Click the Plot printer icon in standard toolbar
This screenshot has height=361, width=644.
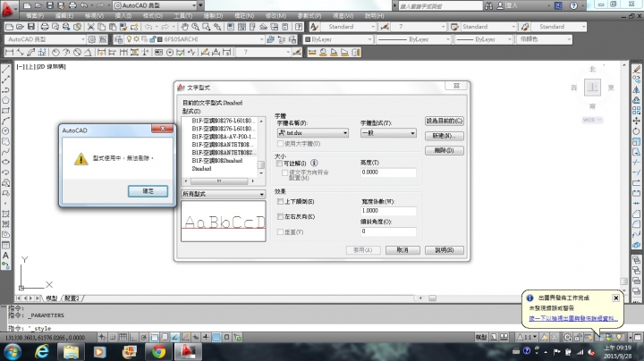(x=45, y=27)
